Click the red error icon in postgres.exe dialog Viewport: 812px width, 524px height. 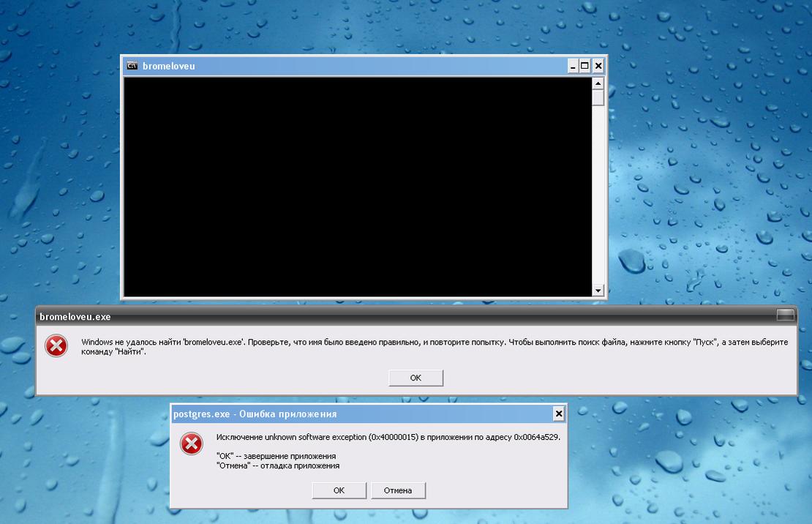tap(191, 443)
